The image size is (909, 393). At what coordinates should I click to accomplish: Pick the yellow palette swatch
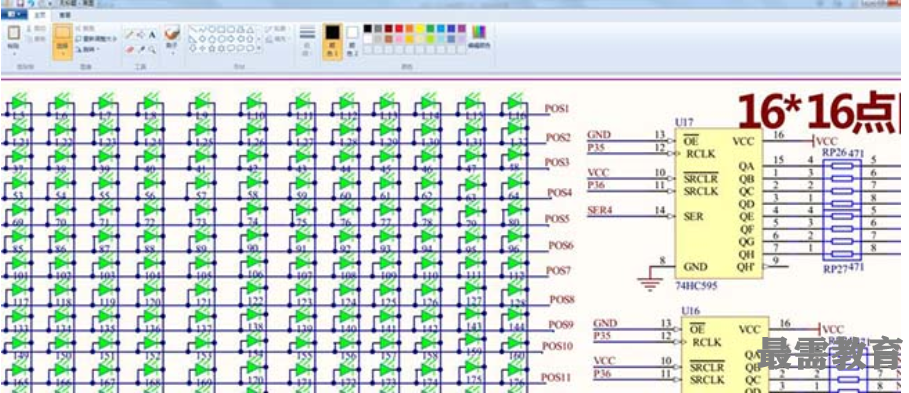click(420, 28)
